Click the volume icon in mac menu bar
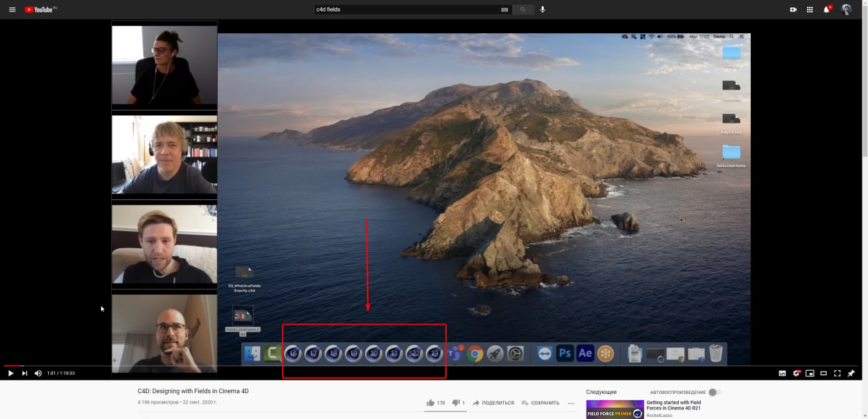Viewport: 868px width, 419px height. click(x=660, y=37)
